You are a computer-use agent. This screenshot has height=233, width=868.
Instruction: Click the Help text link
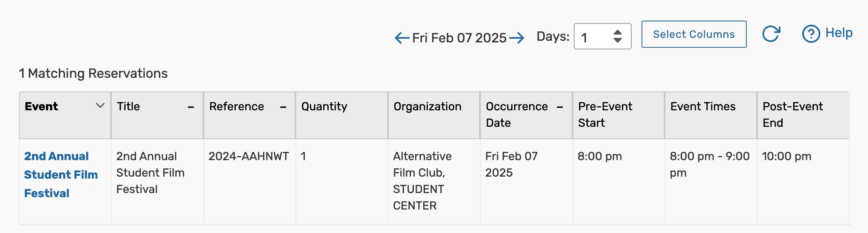coord(839,33)
